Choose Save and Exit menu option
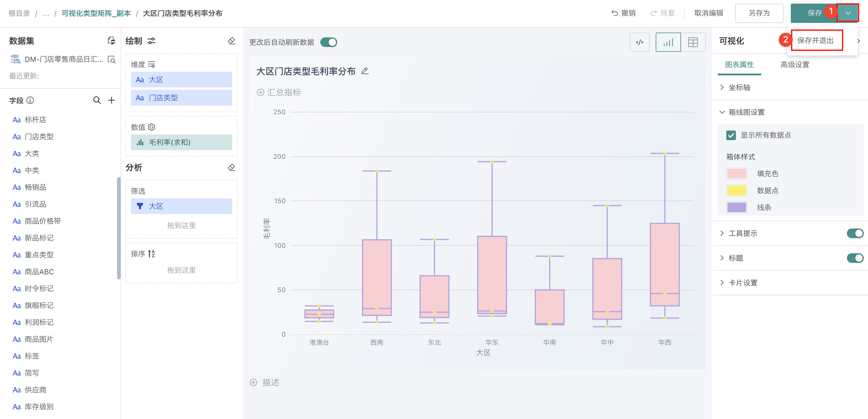 coord(815,40)
